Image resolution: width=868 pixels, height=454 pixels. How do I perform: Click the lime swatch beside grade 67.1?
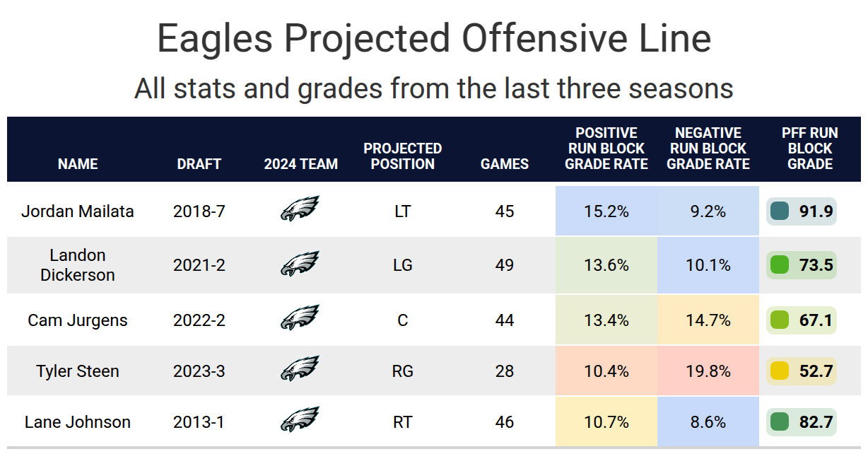click(780, 320)
